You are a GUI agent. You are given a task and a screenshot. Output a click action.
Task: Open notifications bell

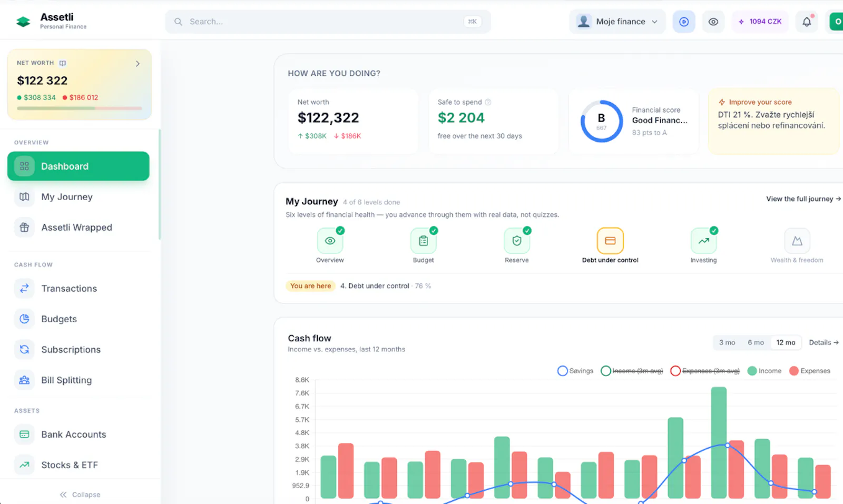click(807, 22)
